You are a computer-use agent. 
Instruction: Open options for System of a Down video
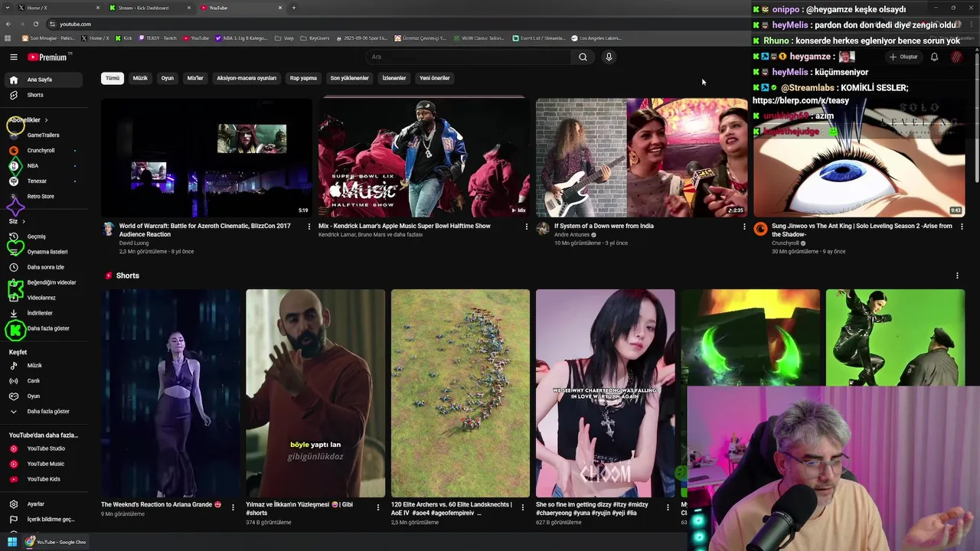pyautogui.click(x=743, y=227)
